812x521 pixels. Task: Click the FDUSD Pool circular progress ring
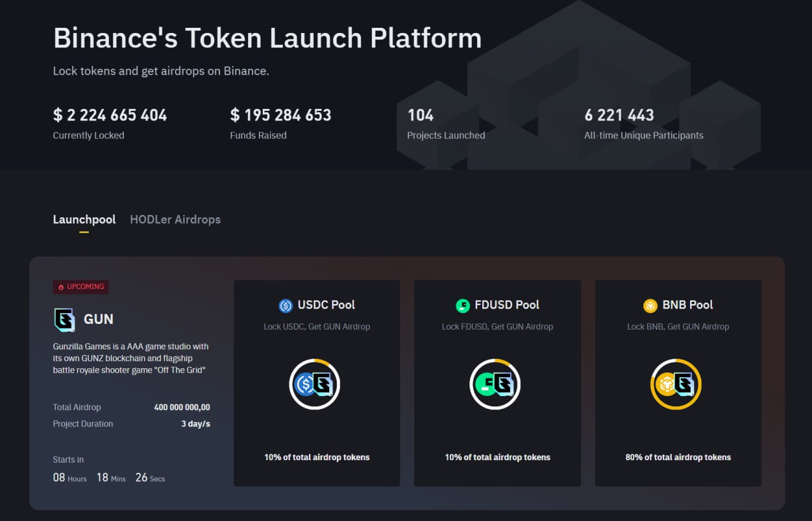495,384
